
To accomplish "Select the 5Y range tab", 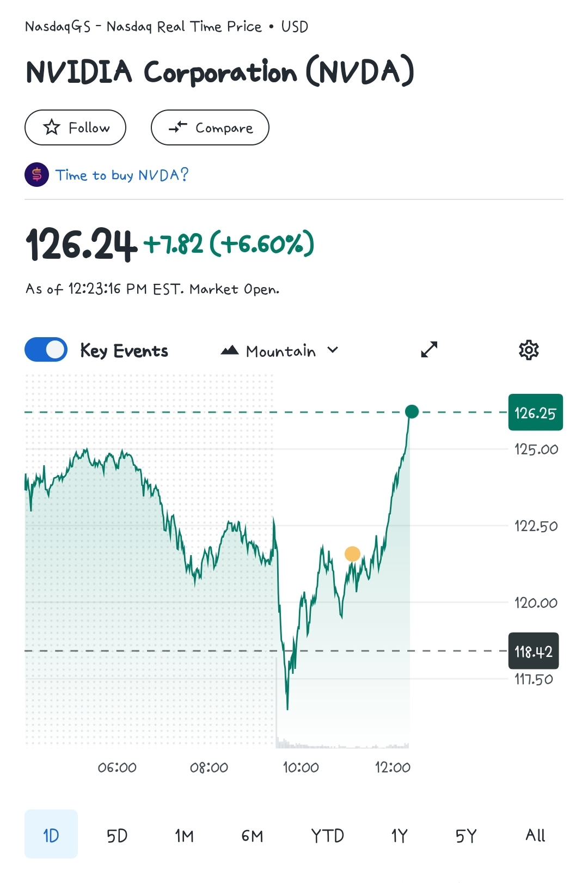I will pyautogui.click(x=466, y=835).
